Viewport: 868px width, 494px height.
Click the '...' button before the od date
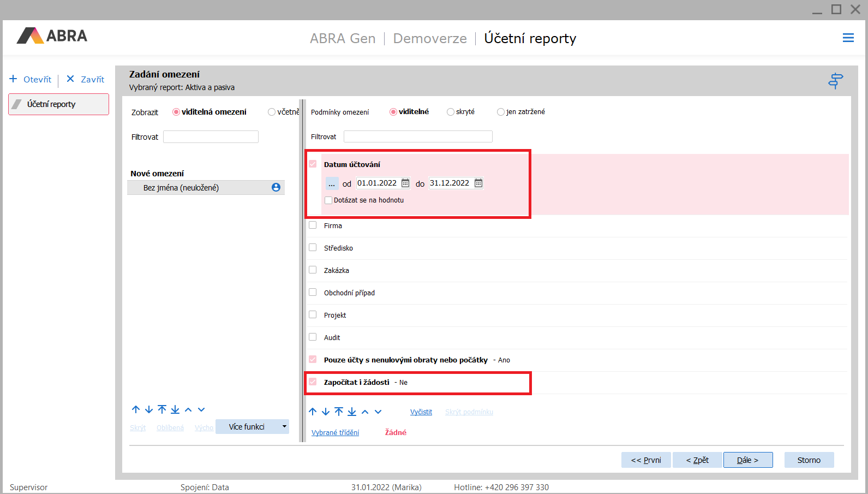[332, 183]
